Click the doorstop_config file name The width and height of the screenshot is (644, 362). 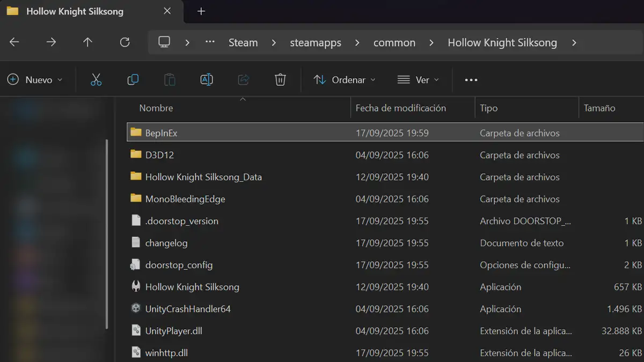point(179,265)
